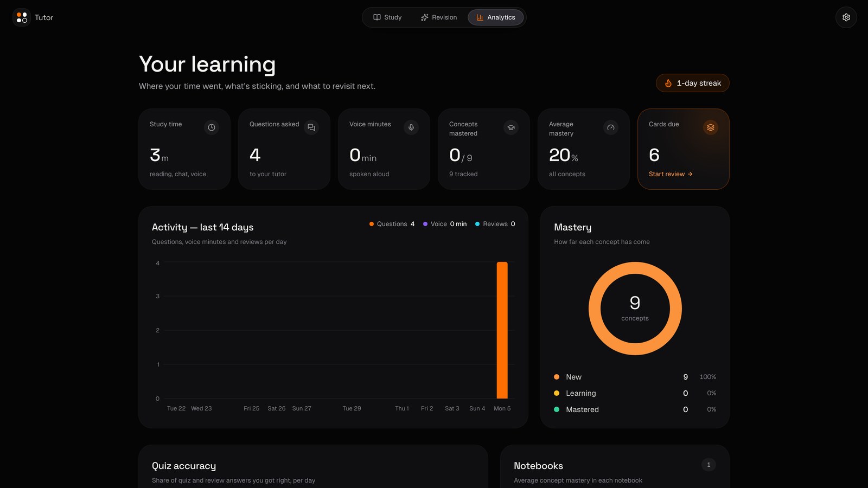868x488 pixels.
Task: Click the 'to your tutor' caption
Action: (x=268, y=174)
